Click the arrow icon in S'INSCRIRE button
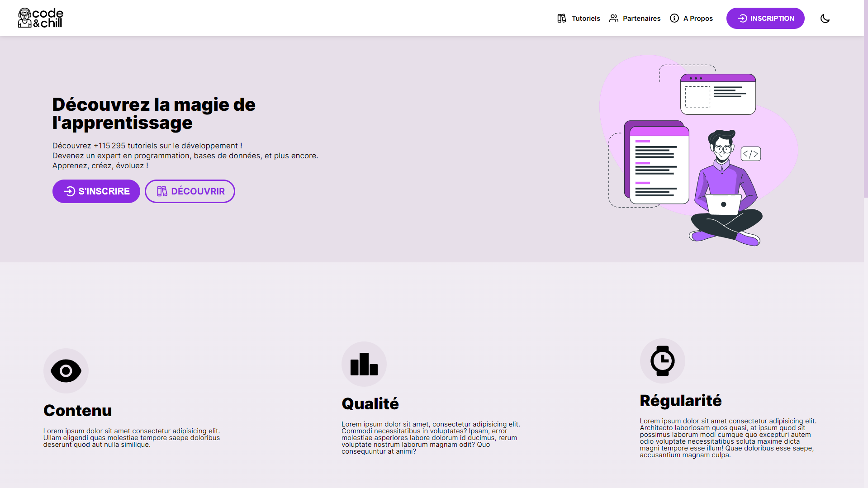 pos(69,191)
